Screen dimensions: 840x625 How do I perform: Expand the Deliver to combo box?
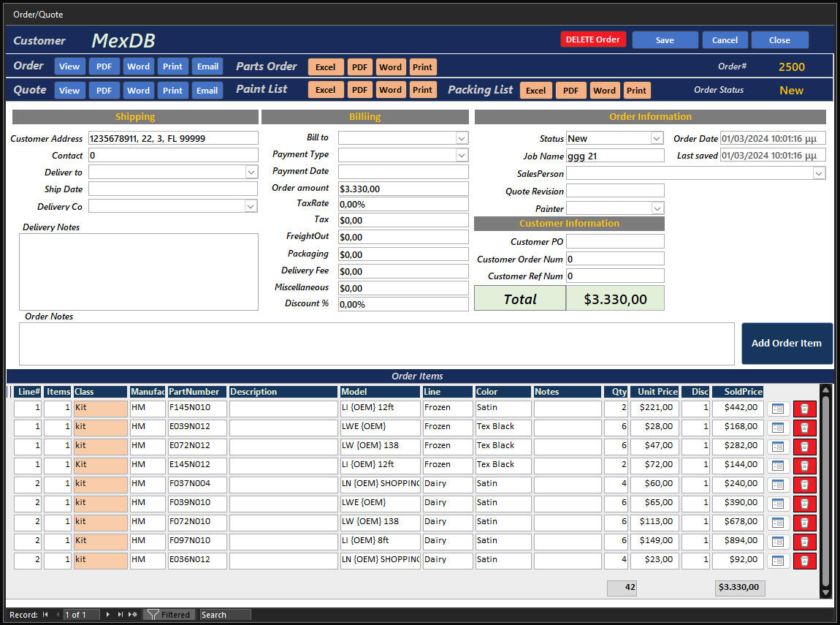(x=251, y=171)
